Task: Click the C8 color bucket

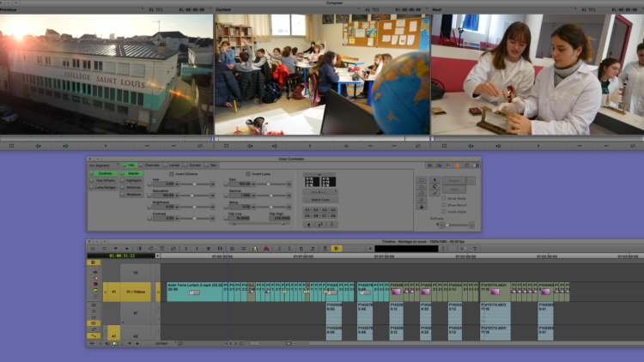Action: coord(333,215)
